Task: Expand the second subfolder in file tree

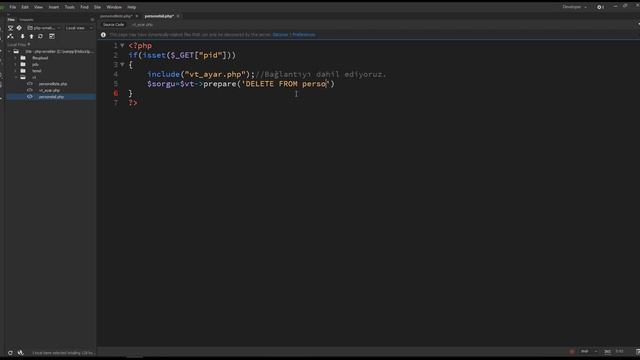Action: (x=16, y=64)
